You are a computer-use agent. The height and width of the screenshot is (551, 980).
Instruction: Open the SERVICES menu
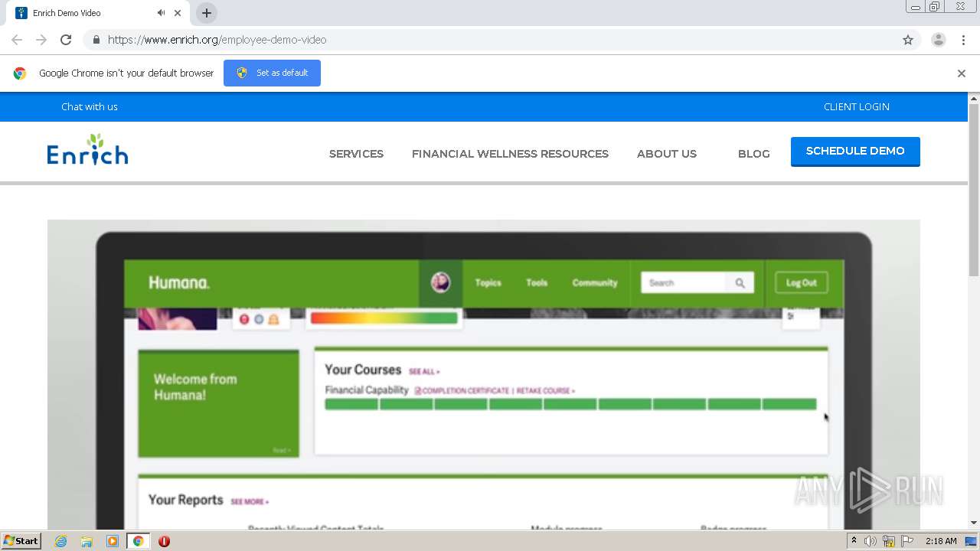[356, 154]
